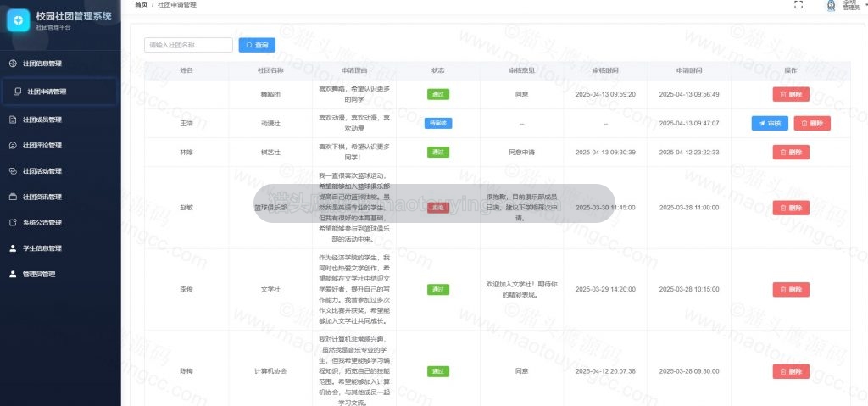The height and width of the screenshot is (406, 868).
Task: Click the name cell 赵敏
Action: [x=186, y=208]
